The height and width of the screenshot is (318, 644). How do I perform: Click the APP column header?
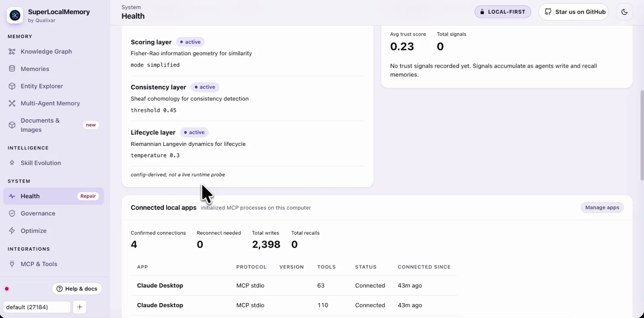tap(142, 267)
